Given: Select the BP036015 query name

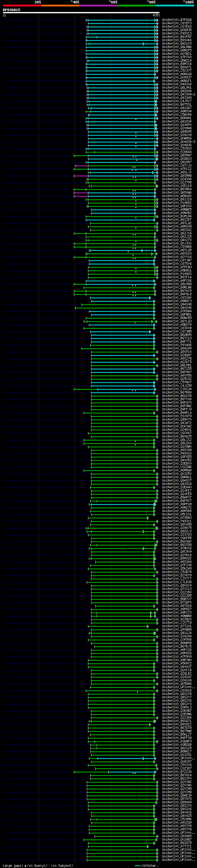Looking at the screenshot, I should pos(11,10).
